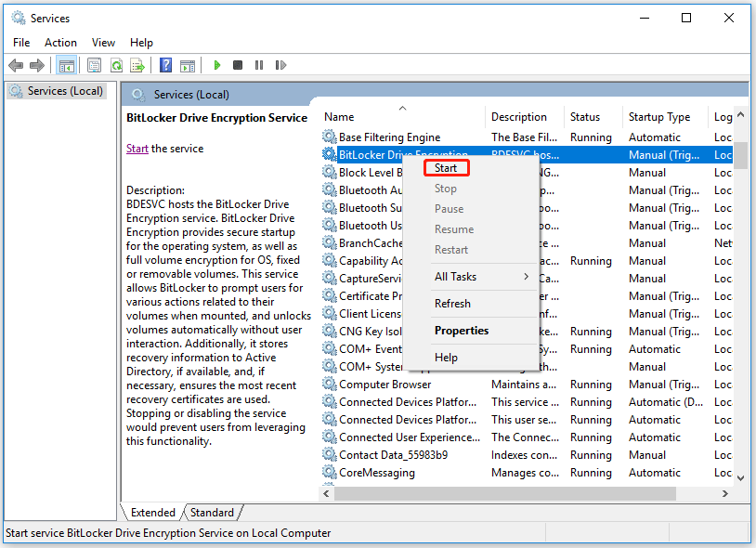Click the horizontal scrollbar thumb
756x548 pixels.
coord(505,493)
